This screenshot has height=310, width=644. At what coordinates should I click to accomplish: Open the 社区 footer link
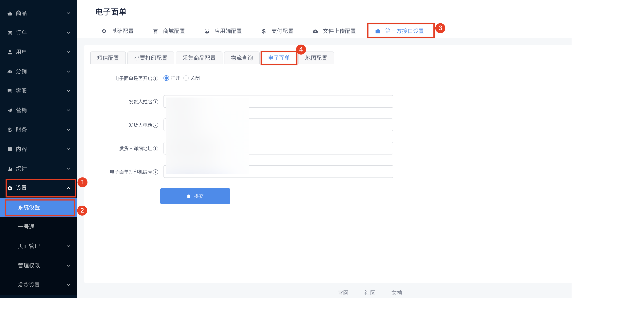coord(369,293)
